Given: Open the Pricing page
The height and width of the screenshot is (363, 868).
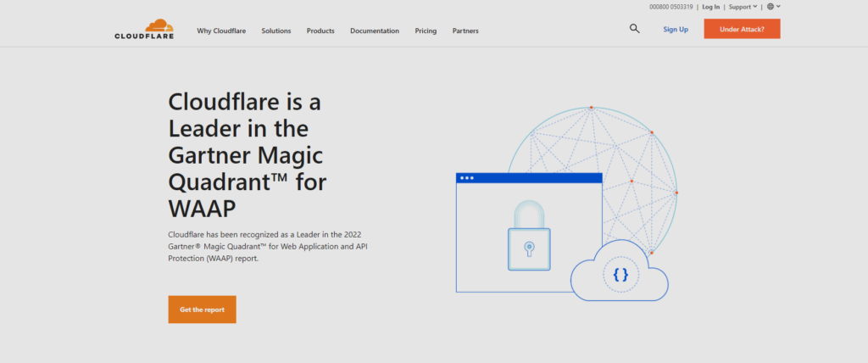Looking at the screenshot, I should point(426,31).
